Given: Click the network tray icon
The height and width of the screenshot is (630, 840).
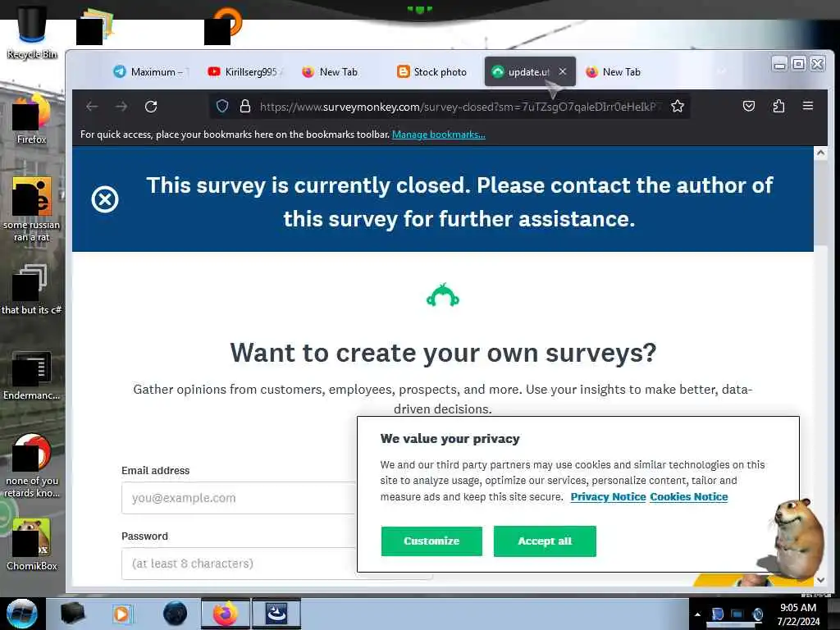Looking at the screenshot, I should click(737, 614).
